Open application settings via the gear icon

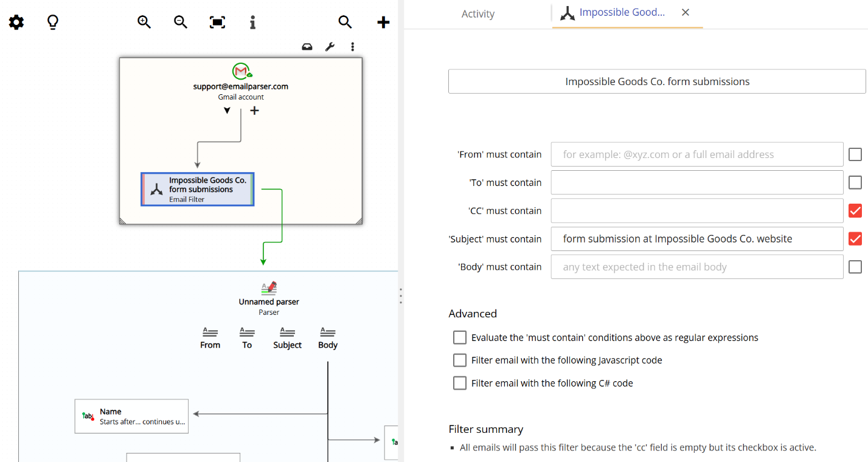(x=16, y=22)
